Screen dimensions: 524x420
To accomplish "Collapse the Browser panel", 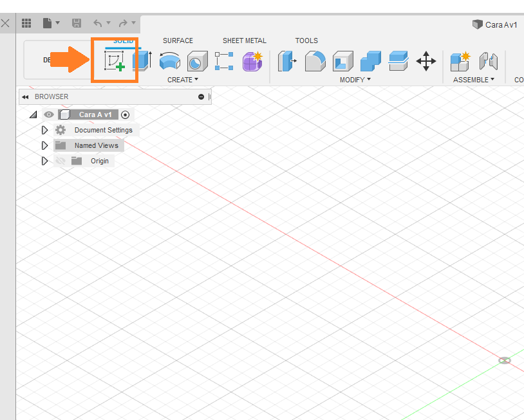I will 26,96.
